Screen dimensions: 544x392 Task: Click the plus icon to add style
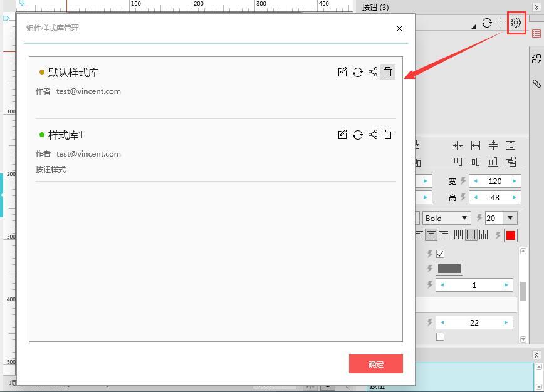point(501,23)
